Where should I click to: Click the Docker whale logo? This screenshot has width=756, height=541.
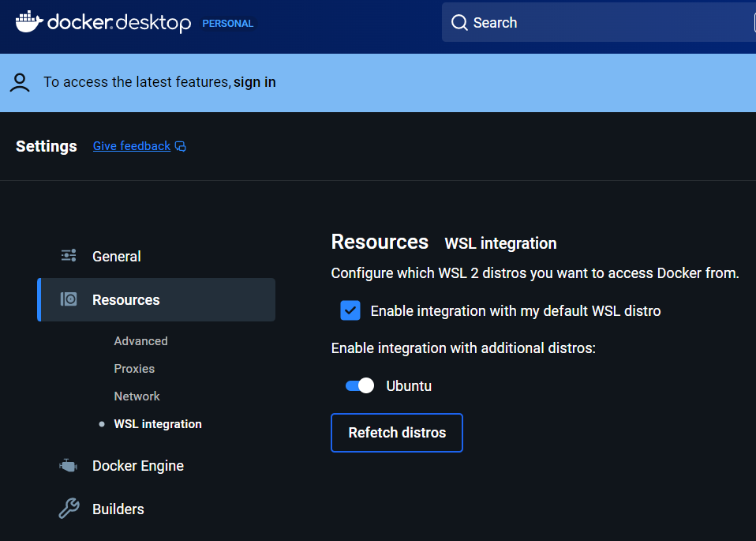(x=29, y=21)
